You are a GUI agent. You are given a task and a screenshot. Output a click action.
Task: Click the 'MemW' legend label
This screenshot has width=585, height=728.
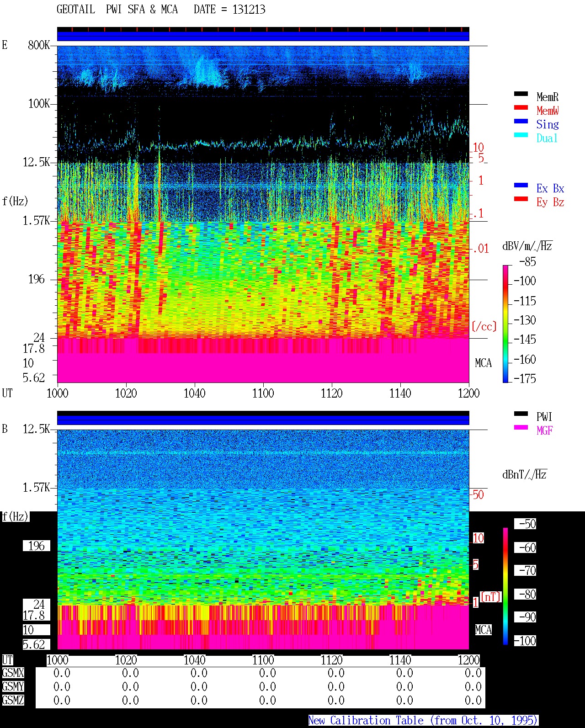(x=548, y=111)
